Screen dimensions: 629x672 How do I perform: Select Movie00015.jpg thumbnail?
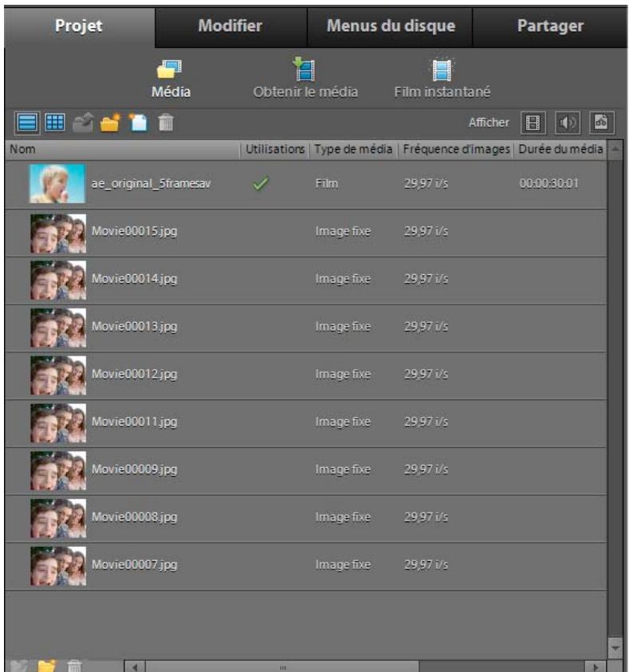coord(58,234)
